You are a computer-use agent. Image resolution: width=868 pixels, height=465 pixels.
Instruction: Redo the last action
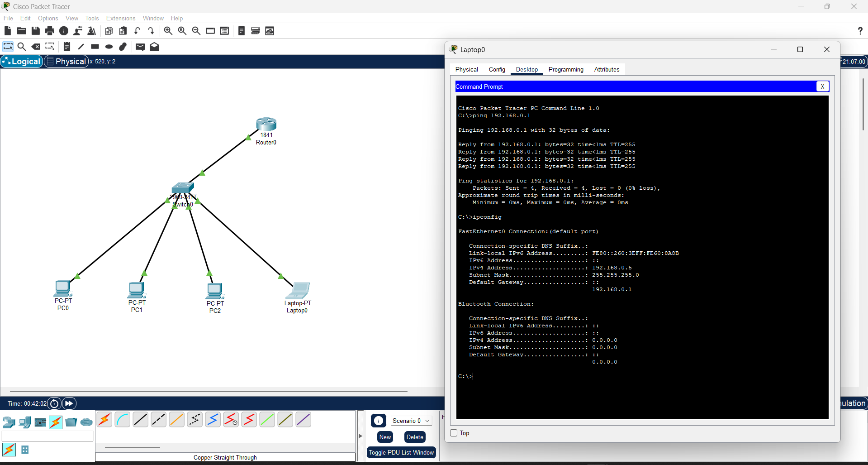click(151, 31)
